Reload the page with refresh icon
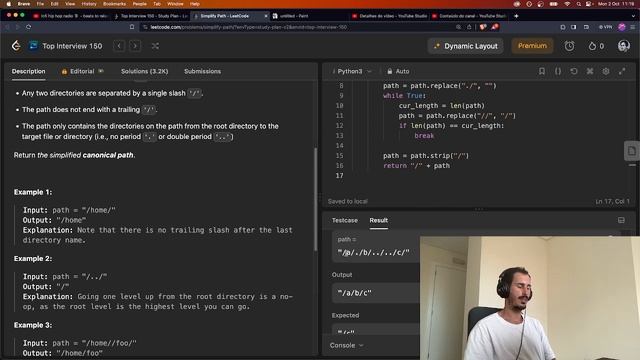 (28, 27)
